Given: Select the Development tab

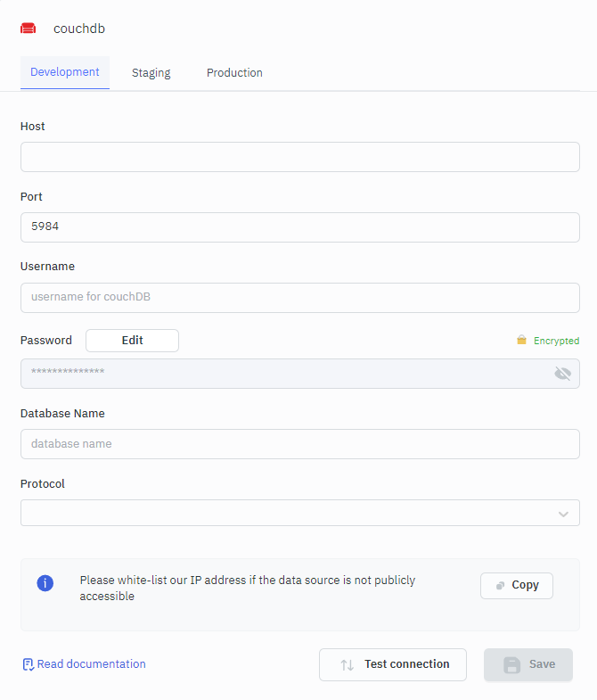Looking at the screenshot, I should click(x=65, y=72).
